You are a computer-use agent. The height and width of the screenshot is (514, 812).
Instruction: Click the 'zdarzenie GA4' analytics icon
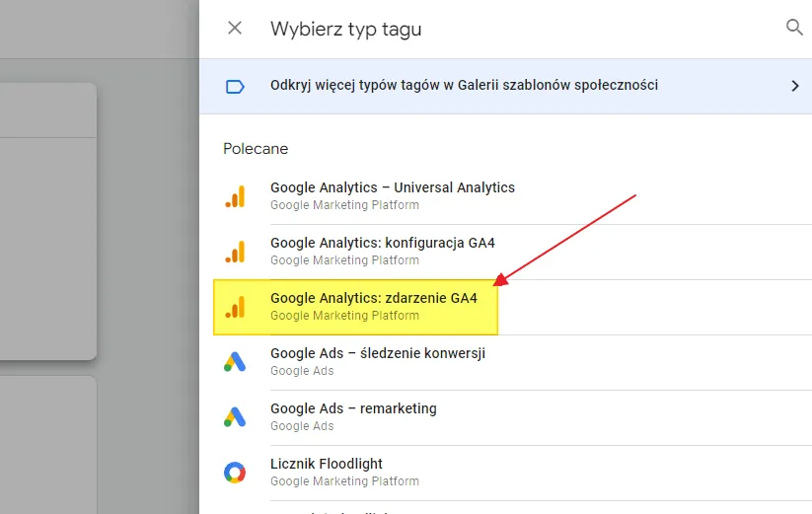[x=235, y=307]
